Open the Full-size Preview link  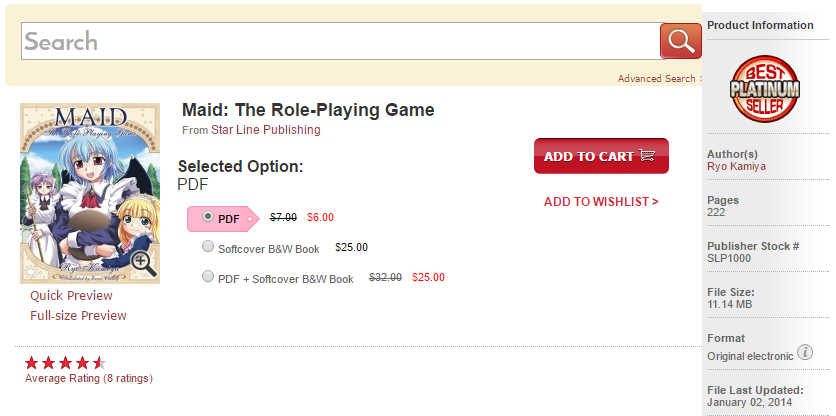point(78,316)
